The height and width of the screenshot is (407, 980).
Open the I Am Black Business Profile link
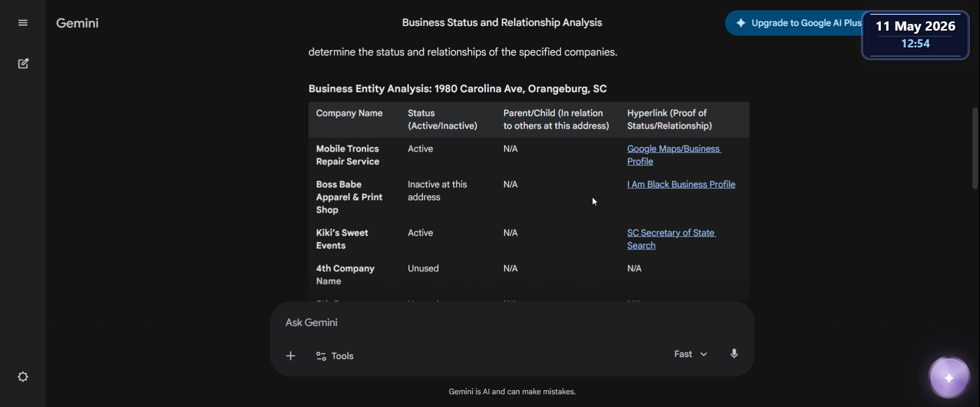[681, 185]
